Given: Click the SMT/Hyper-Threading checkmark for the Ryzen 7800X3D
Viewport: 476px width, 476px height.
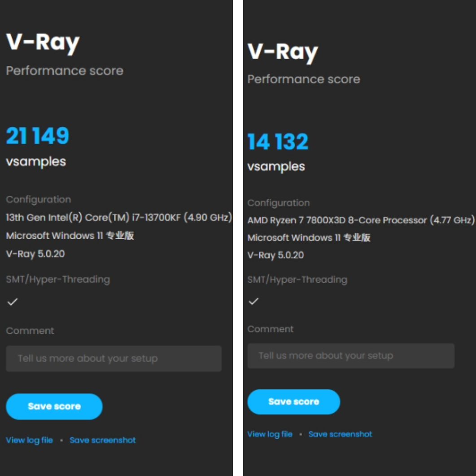Looking at the screenshot, I should click(x=254, y=301).
